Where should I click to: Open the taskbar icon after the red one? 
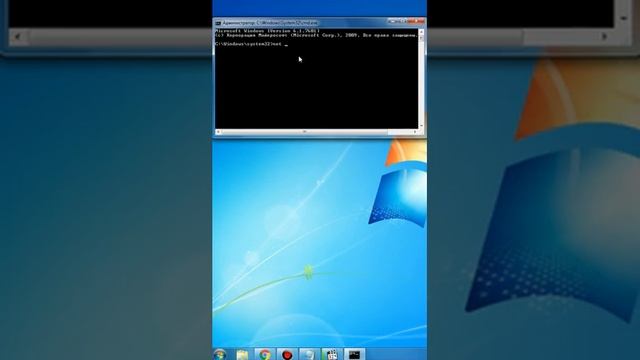click(x=309, y=355)
